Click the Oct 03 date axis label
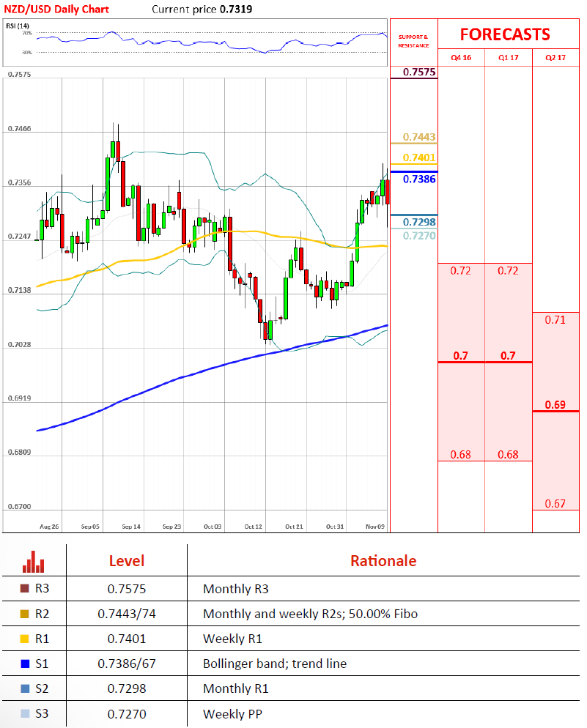Screen dimensions: 587x728 point(213,527)
